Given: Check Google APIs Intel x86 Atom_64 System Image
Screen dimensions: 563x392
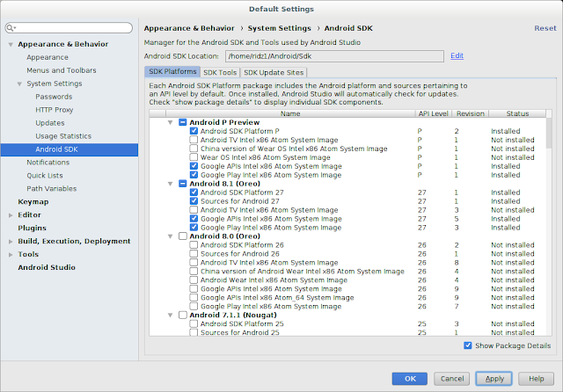Looking at the screenshot, I should pos(194,297).
